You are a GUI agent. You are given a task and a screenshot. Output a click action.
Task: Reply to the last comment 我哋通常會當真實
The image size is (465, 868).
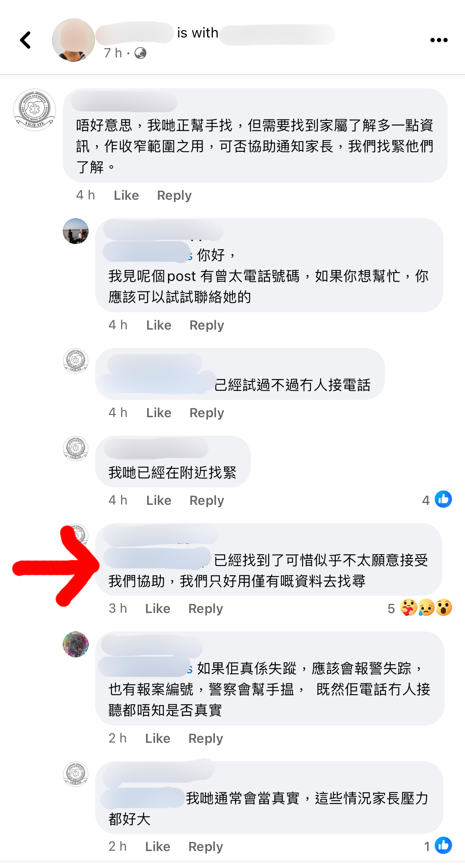tap(205, 847)
